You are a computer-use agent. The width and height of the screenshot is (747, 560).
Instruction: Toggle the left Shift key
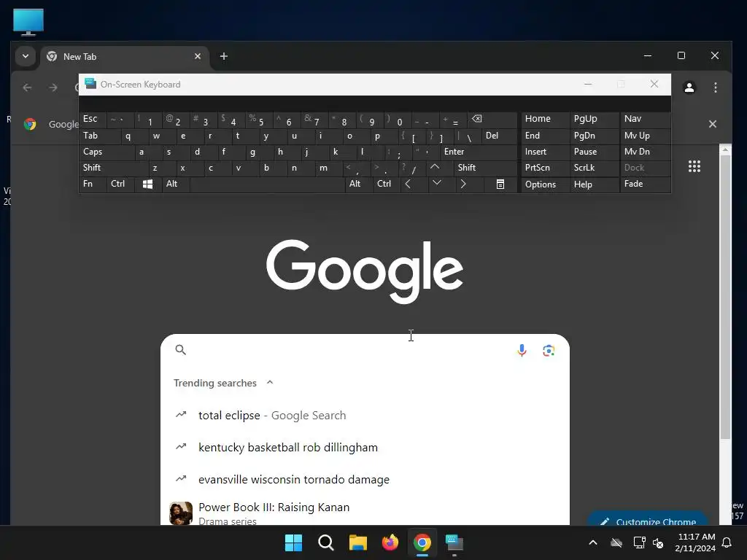113,168
